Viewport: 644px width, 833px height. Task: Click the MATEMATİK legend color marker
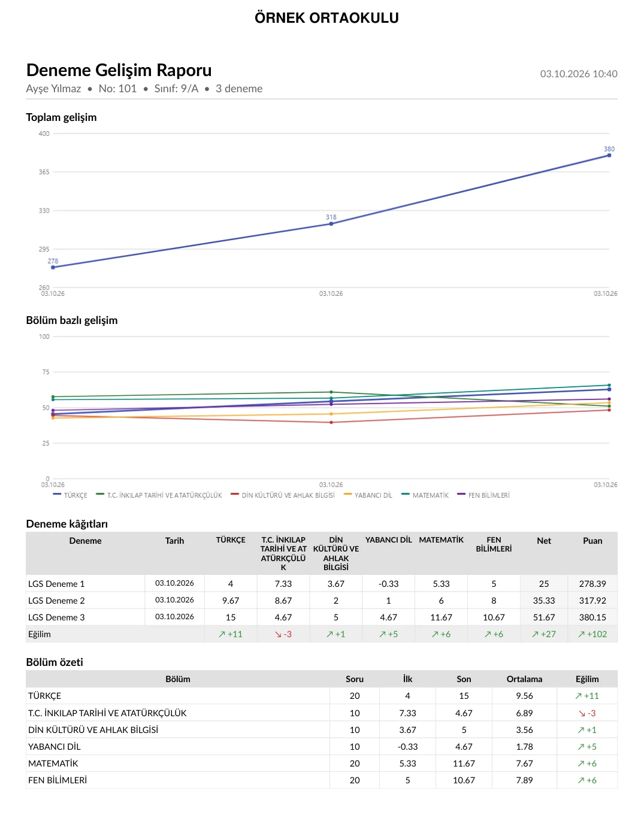point(406,495)
